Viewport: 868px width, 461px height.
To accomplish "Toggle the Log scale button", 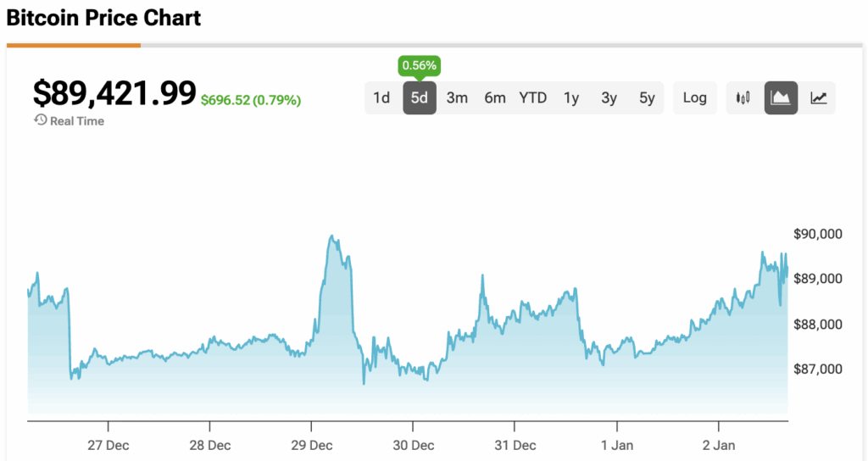I will coord(694,97).
